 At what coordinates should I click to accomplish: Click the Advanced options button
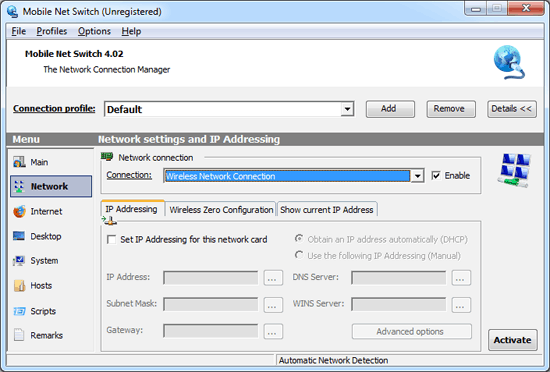point(411,331)
